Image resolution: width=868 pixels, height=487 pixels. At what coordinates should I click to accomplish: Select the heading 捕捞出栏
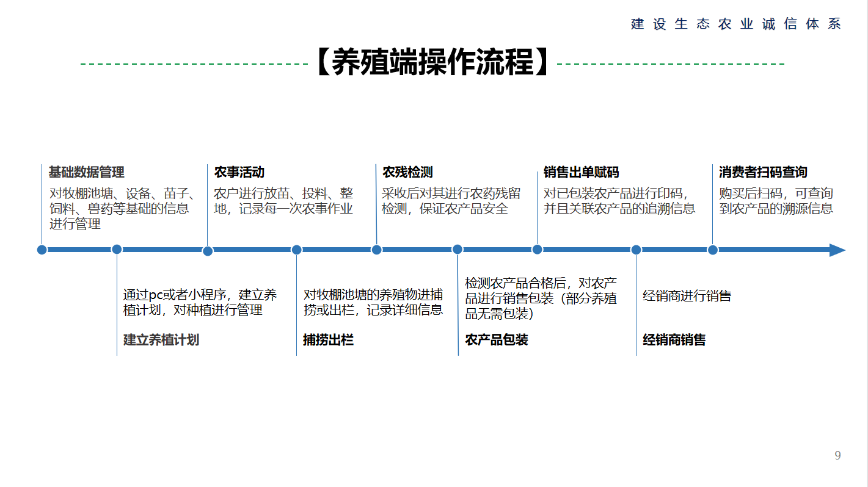click(x=329, y=340)
